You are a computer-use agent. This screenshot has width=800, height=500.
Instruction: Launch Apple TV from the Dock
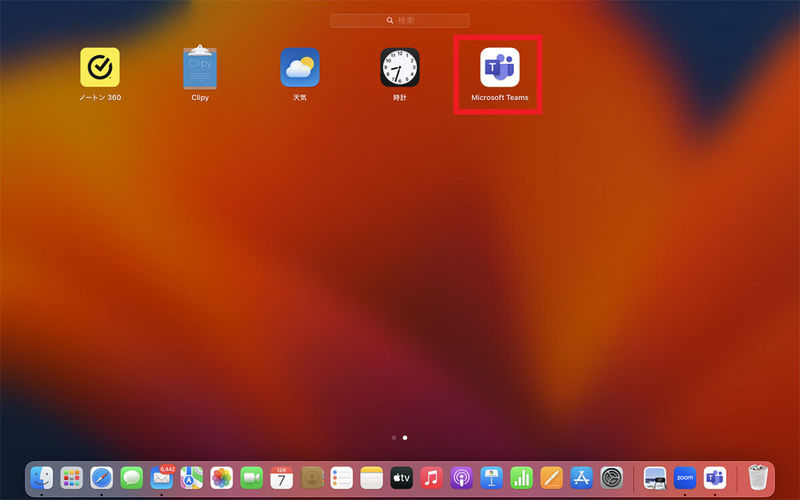coord(402,478)
